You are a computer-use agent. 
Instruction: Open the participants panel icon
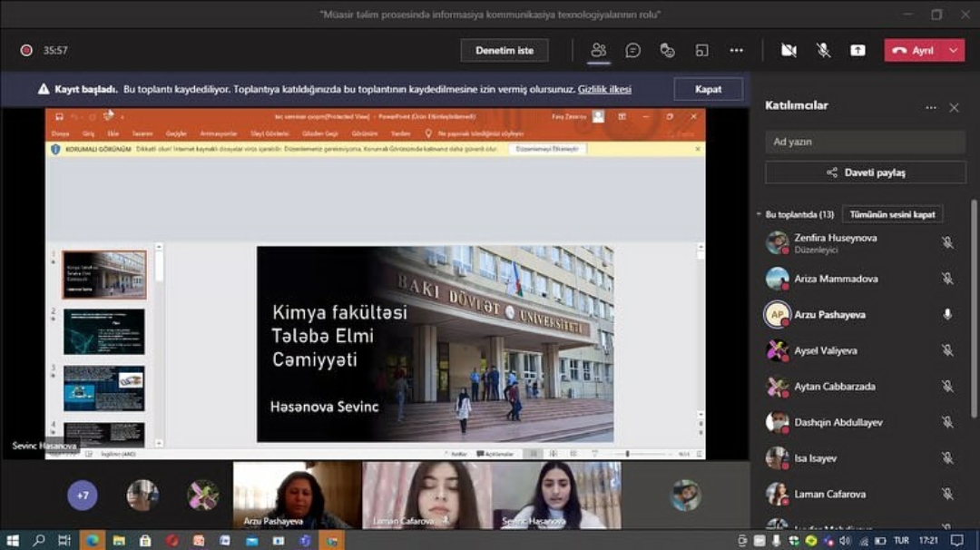click(598, 51)
